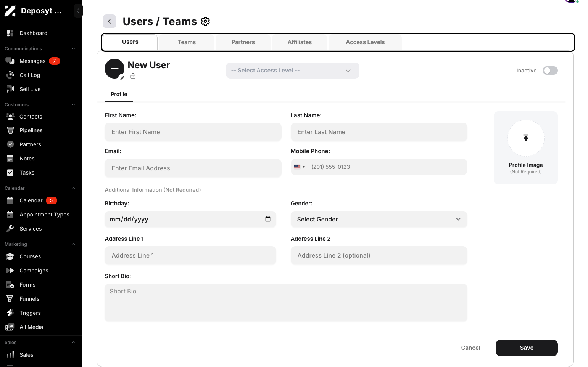The height and width of the screenshot is (367, 588).
Task: Click the profile image upload arrow
Action: click(526, 138)
